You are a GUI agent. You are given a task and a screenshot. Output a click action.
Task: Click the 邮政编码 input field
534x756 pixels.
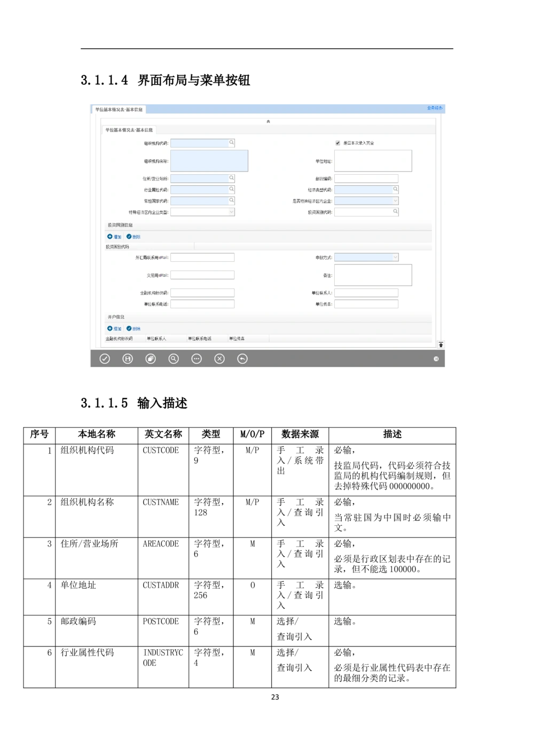coord(366,178)
